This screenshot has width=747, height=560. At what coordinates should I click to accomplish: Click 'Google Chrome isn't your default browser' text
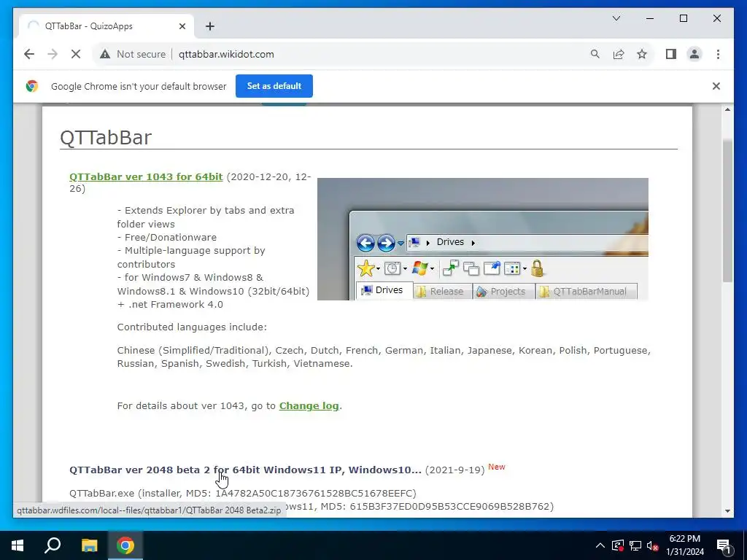139,87
